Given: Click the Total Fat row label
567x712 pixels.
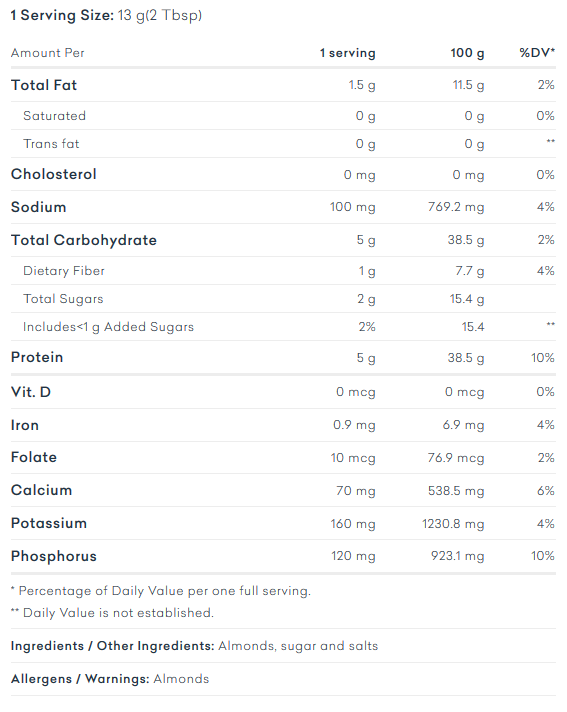Looking at the screenshot, I should click(x=44, y=85).
